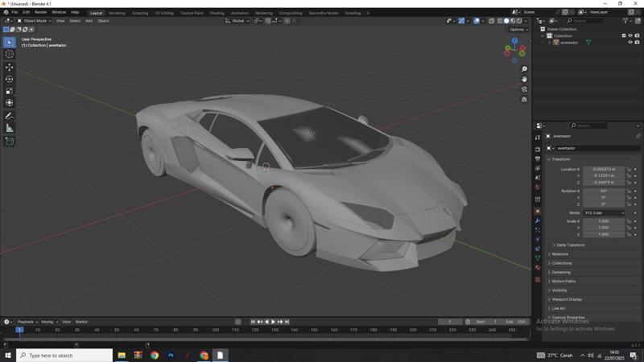Toggle show gizmo button
Screen dimensions: 644x362
tap(461, 21)
